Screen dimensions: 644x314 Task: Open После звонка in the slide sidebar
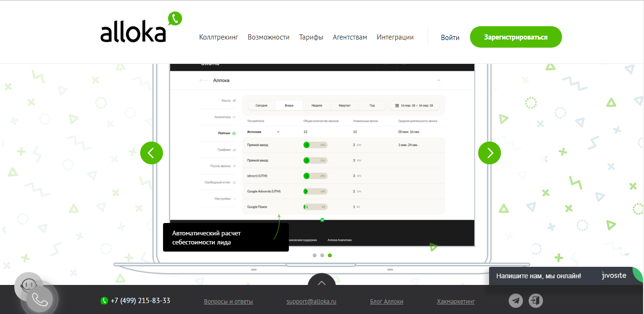click(x=224, y=166)
